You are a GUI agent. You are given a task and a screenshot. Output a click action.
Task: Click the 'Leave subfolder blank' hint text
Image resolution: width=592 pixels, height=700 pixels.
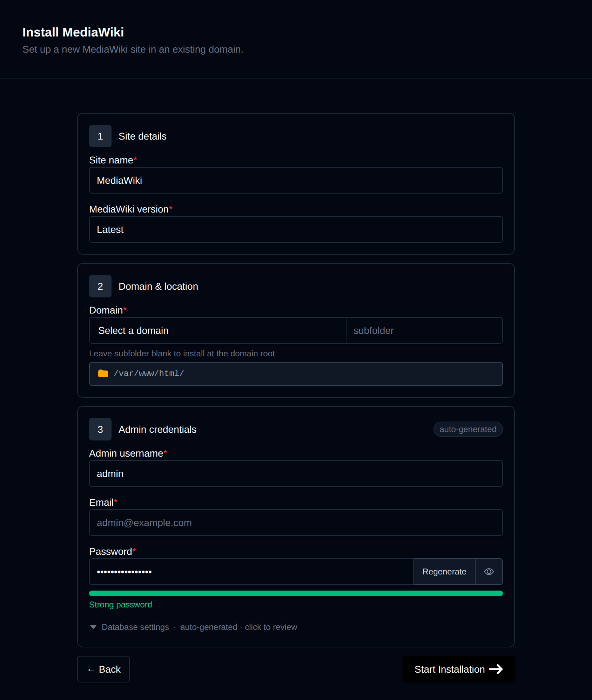coord(182,354)
